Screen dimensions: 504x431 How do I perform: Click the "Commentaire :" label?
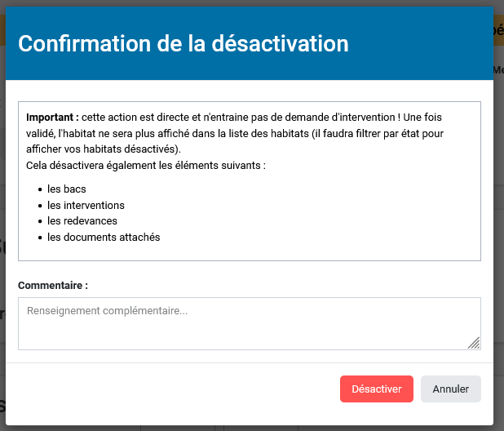[x=53, y=286]
